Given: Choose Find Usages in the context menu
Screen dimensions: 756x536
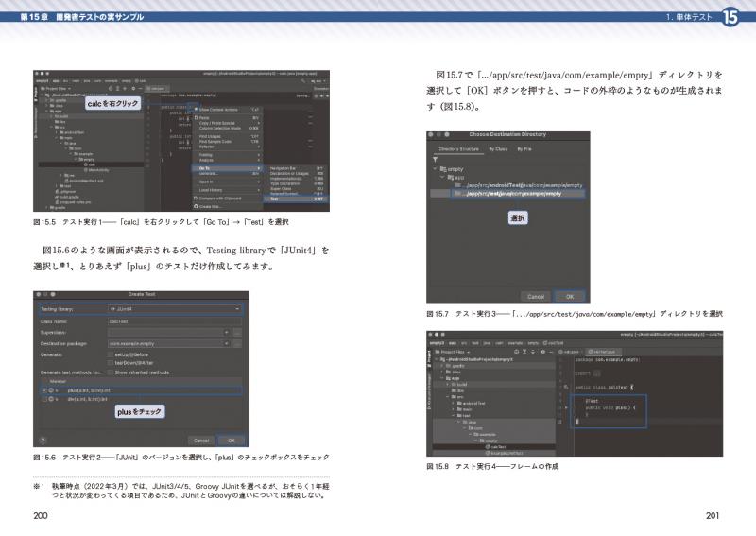Looking at the screenshot, I should click(227, 136).
